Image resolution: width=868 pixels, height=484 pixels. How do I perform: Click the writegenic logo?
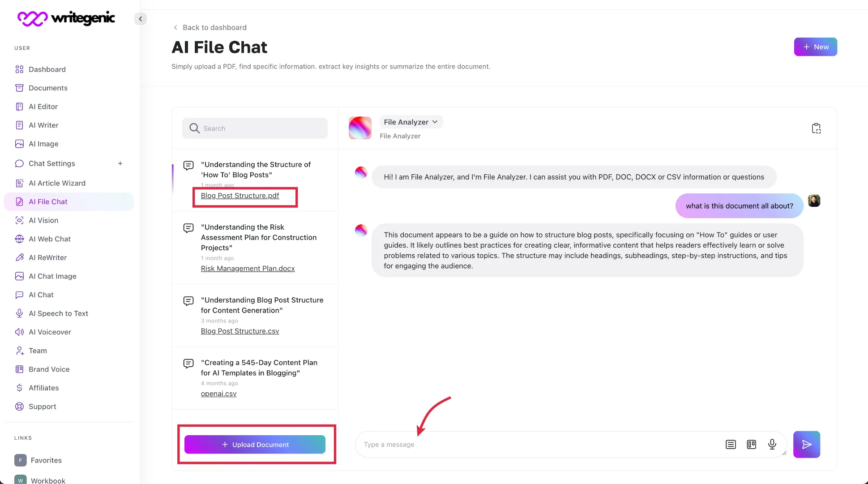click(66, 18)
